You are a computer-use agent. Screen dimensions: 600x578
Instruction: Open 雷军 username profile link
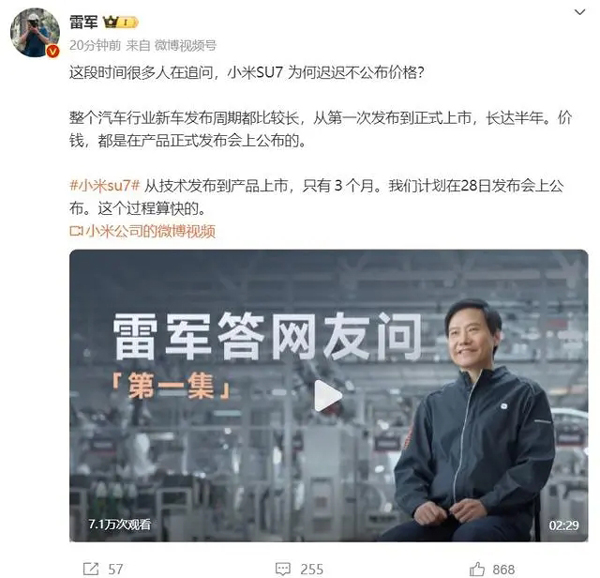tap(83, 22)
